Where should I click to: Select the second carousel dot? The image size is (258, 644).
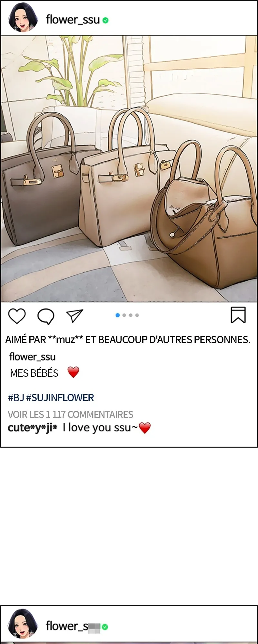click(124, 315)
